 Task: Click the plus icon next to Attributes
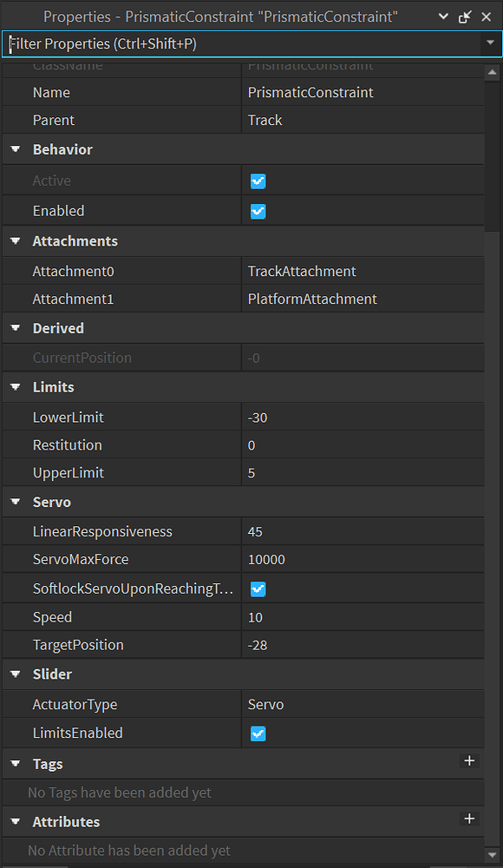pos(469,819)
